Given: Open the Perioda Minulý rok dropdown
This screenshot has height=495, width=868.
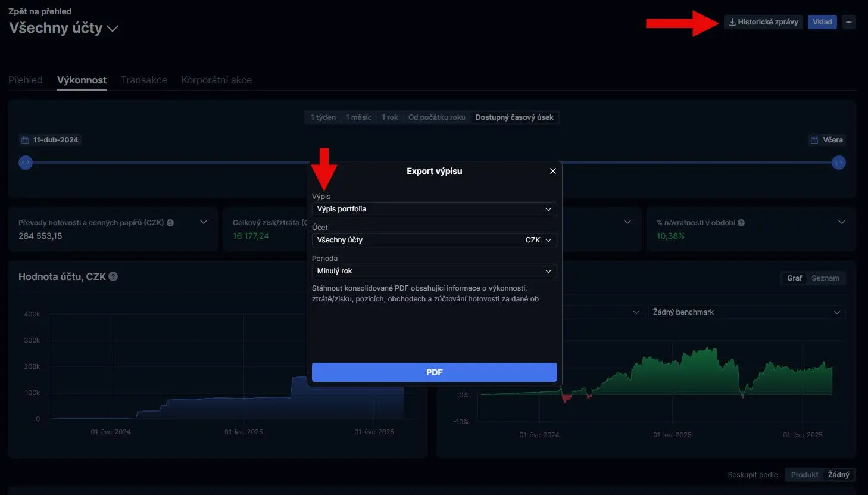Looking at the screenshot, I should pyautogui.click(x=434, y=271).
